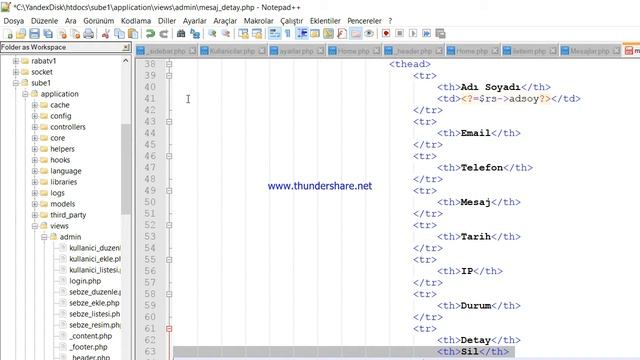
Task: Toggle the Document Map panel icon
Action: [x=328, y=34]
